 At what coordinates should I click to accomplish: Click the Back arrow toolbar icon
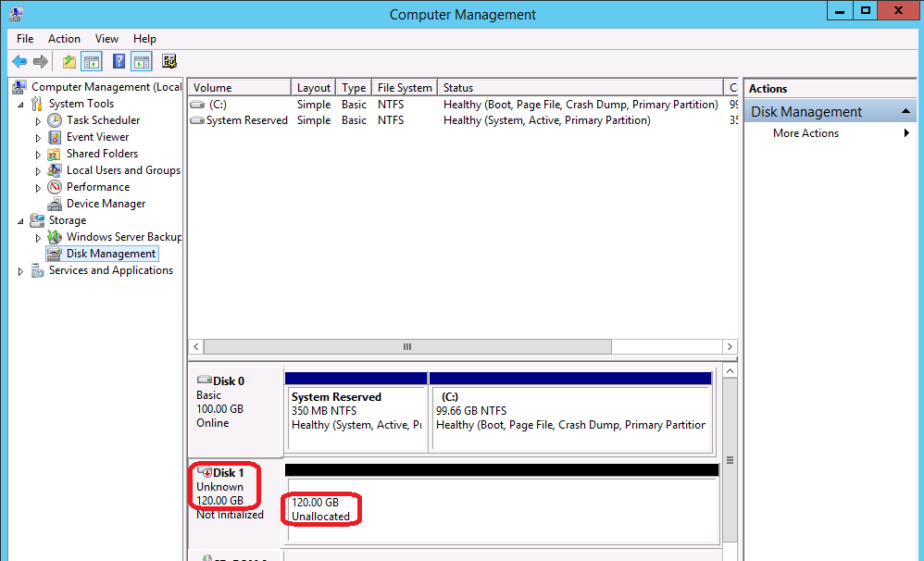19,62
